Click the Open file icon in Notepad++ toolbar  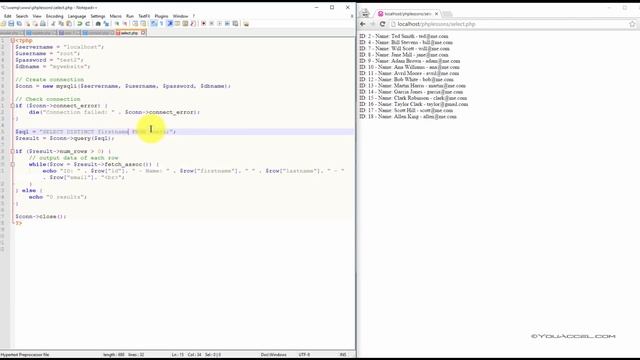[x=3, y=24]
